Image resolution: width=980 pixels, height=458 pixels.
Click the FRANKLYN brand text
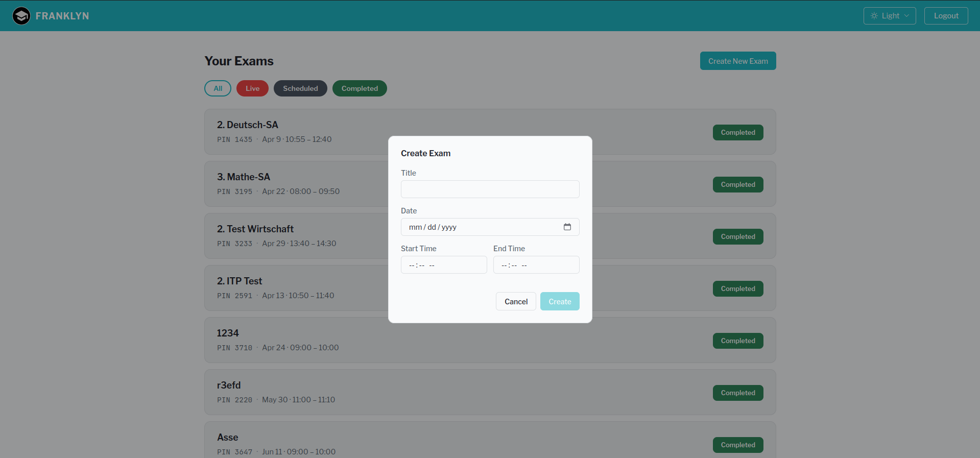62,16
